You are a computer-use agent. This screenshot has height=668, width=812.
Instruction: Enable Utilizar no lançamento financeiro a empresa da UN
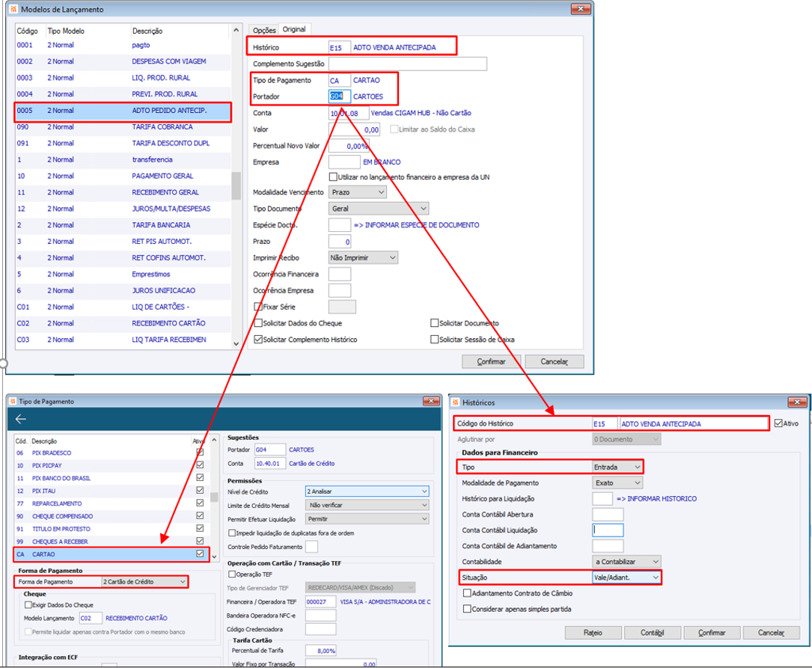click(x=333, y=177)
